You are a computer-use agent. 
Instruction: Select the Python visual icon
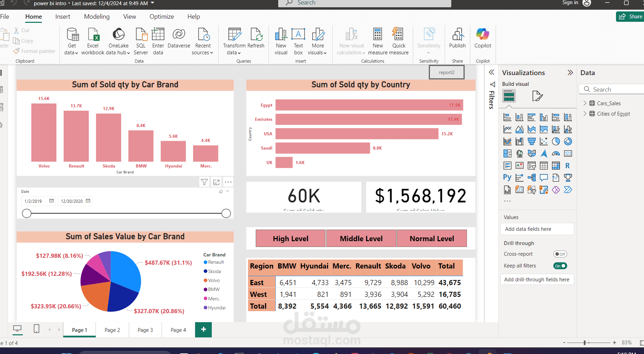(507, 178)
